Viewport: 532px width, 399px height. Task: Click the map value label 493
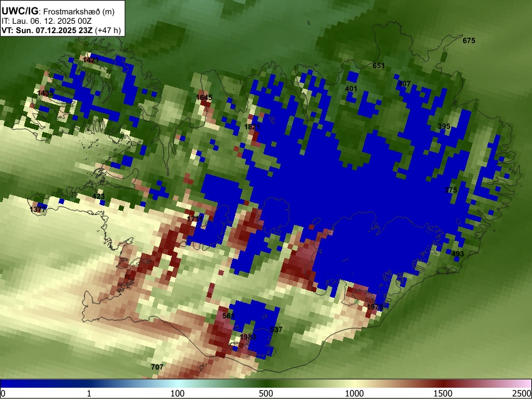458,254
